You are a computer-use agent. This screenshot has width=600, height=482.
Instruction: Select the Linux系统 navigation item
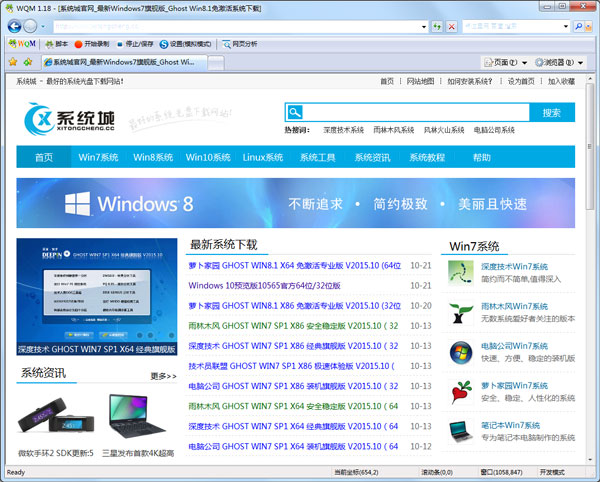tap(262, 157)
